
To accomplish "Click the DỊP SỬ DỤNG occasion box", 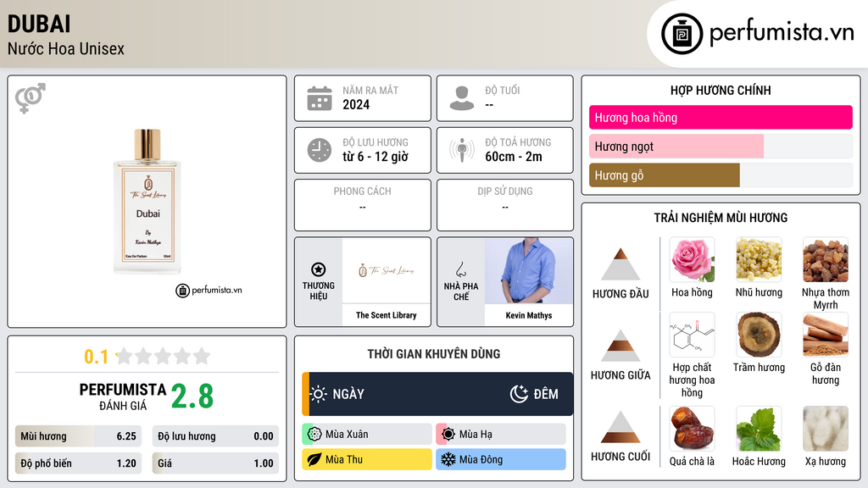I will tap(505, 205).
